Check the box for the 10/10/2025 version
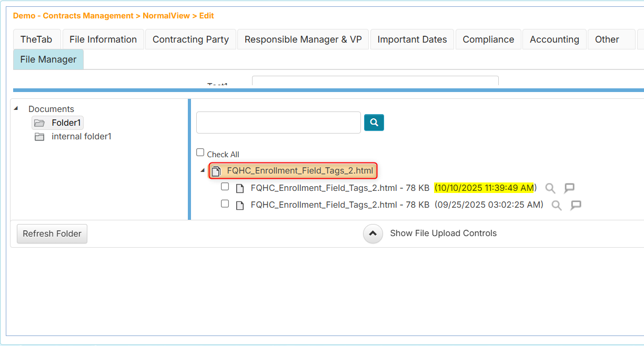 [x=225, y=186]
